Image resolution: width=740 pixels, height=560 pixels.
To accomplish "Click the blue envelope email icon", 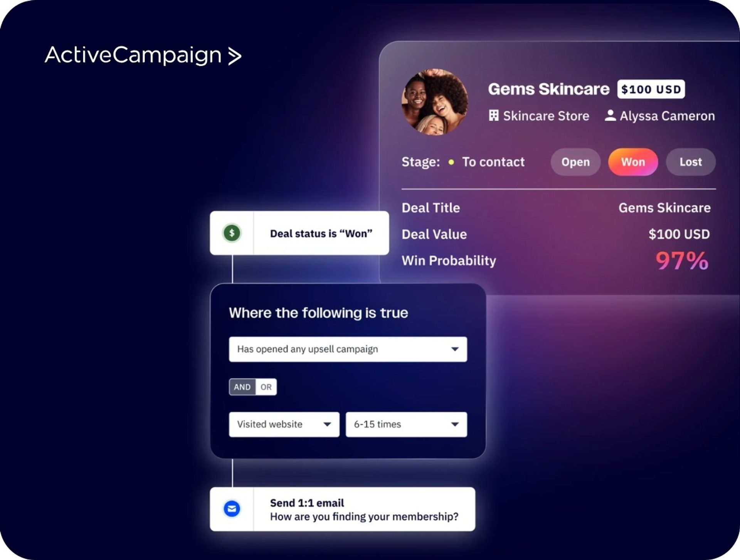I will pos(232,509).
